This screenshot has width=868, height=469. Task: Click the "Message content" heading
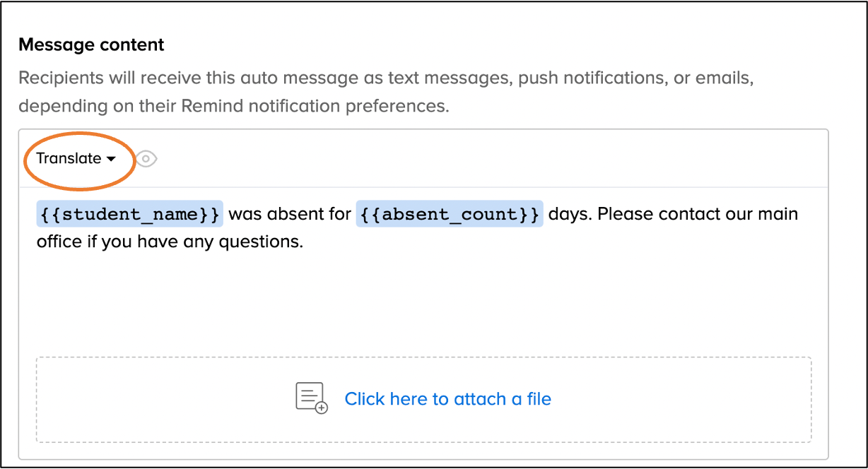(x=91, y=45)
